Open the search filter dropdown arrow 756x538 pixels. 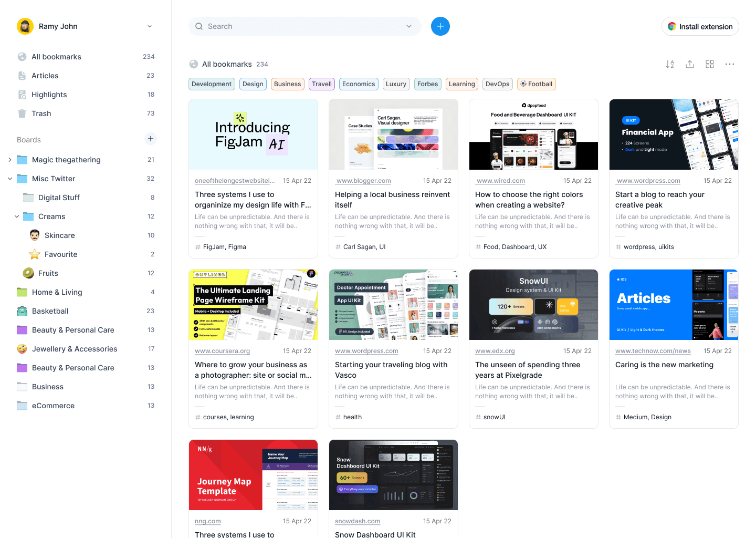409,26
